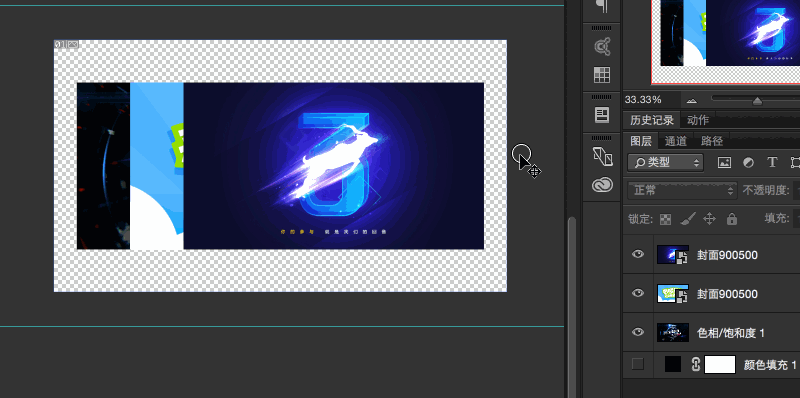Viewport: 800px width, 398px height.
Task: Switch to the 通道 tab
Action: 676,141
